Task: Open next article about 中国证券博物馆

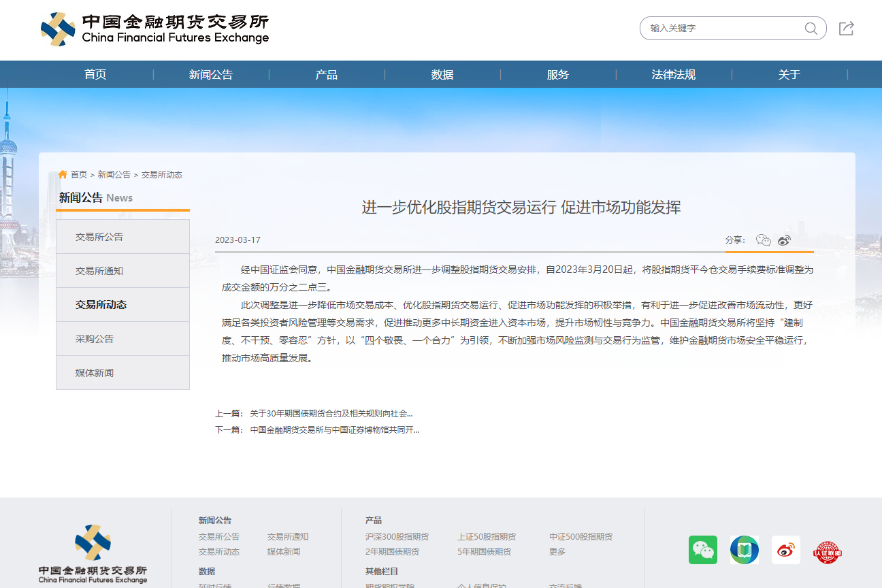Action: click(x=334, y=430)
